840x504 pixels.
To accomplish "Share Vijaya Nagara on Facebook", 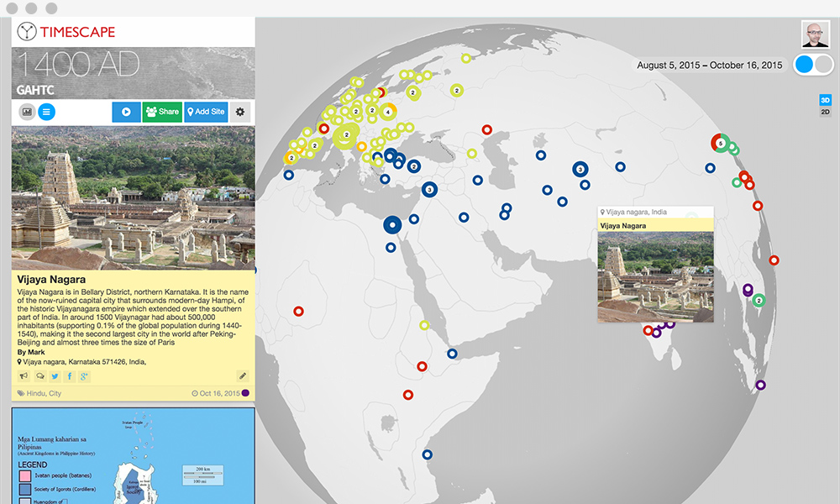I will click(70, 376).
